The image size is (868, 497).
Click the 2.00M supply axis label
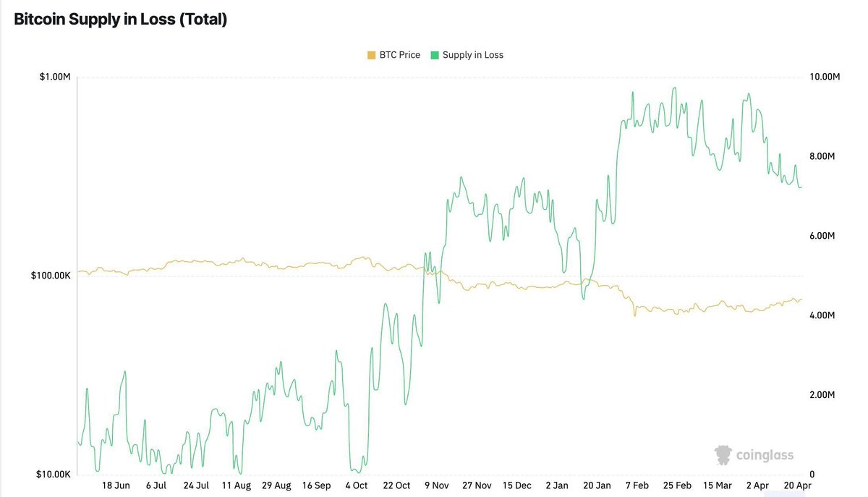[x=821, y=395]
